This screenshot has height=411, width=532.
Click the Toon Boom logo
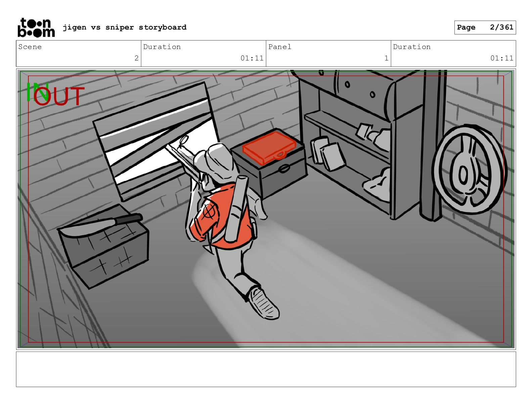coord(36,28)
